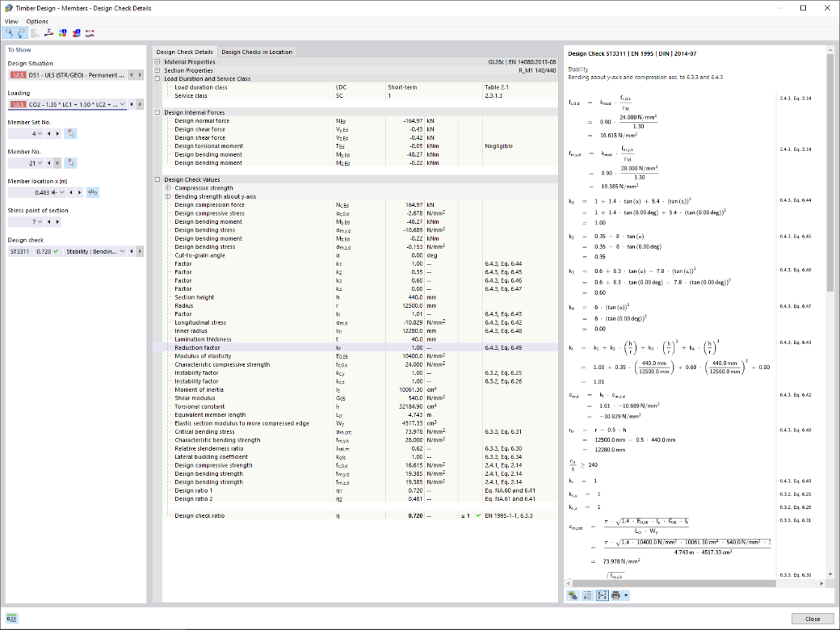Collapse the Design Check Values section
The image size is (840, 630).
pyautogui.click(x=157, y=179)
